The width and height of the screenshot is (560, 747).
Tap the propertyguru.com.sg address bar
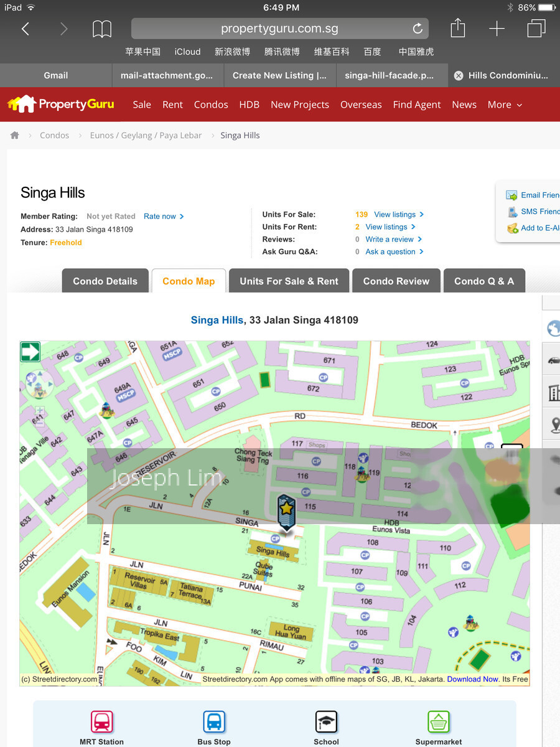[280, 29]
